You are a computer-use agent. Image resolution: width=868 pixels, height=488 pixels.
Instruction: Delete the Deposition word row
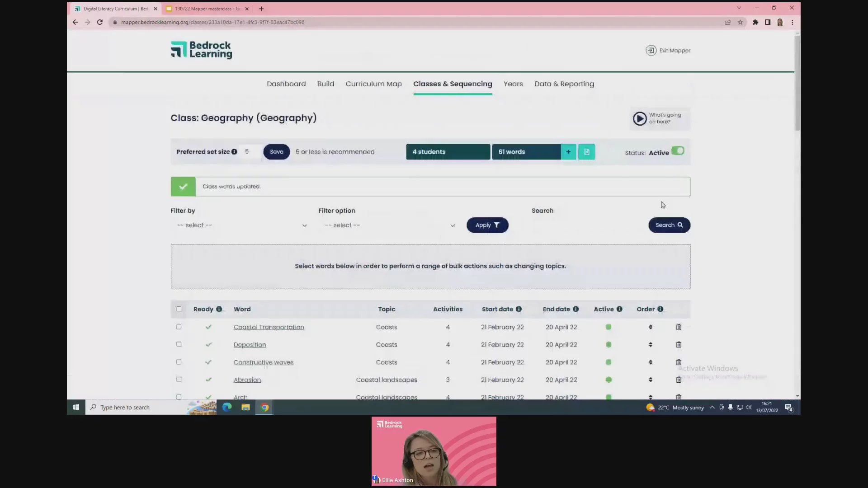coord(679,344)
